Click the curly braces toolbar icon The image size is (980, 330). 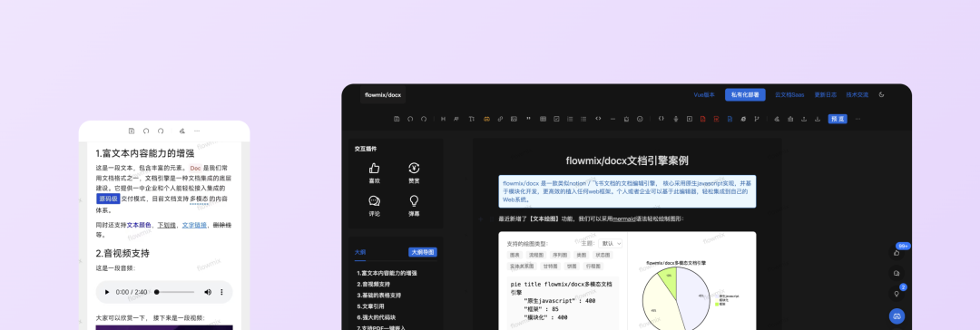click(x=661, y=118)
